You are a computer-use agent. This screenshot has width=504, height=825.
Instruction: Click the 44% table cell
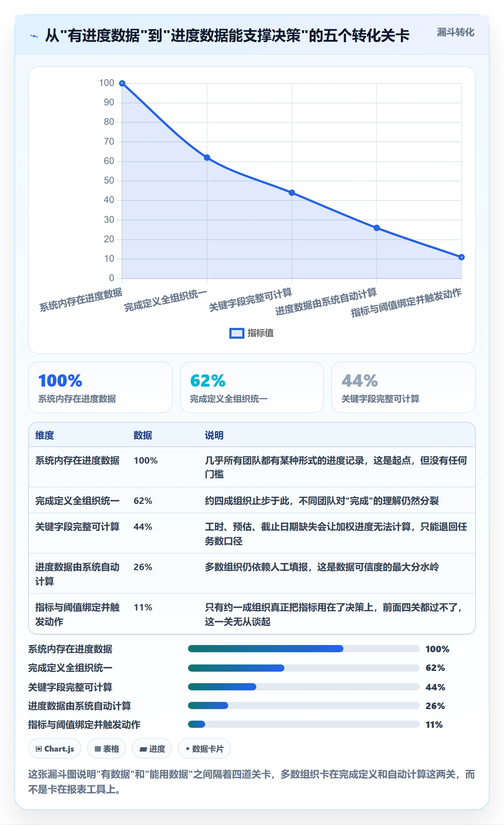point(143,527)
